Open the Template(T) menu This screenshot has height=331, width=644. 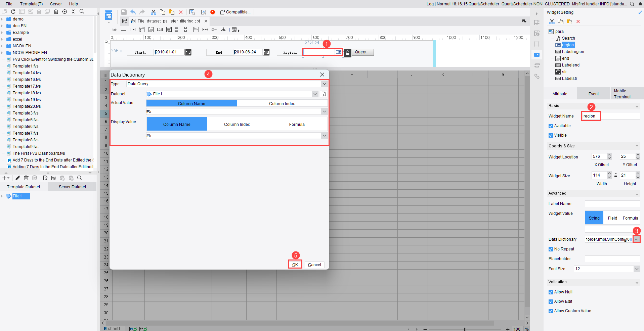(x=31, y=4)
